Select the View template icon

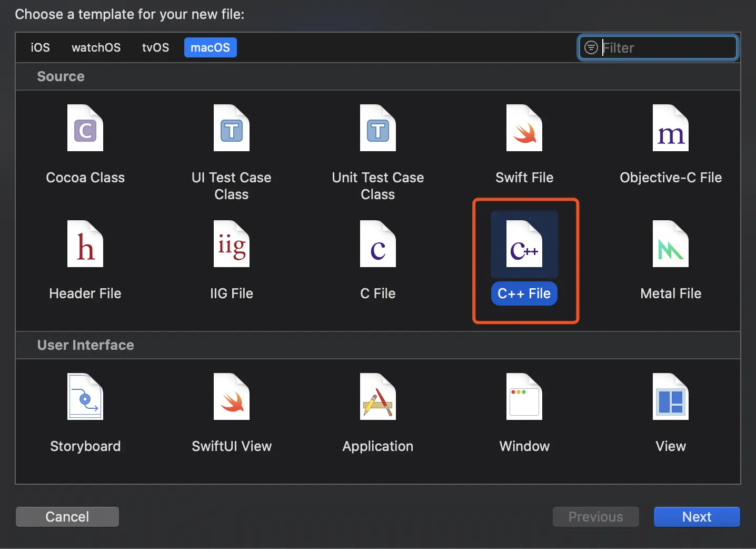click(x=671, y=397)
